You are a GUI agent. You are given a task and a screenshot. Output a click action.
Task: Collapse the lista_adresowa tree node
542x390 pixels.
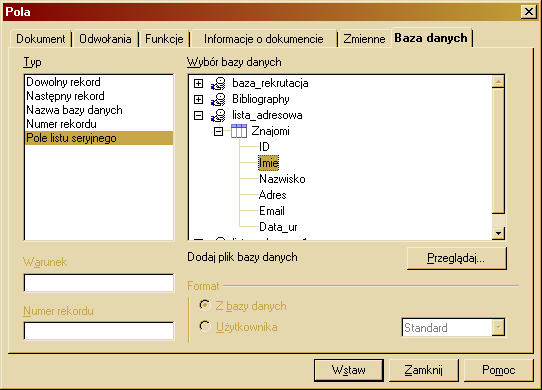point(198,115)
